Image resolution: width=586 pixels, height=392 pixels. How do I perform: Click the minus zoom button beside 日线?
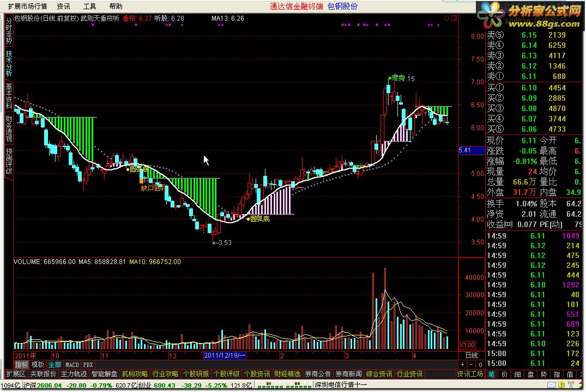coord(472,365)
